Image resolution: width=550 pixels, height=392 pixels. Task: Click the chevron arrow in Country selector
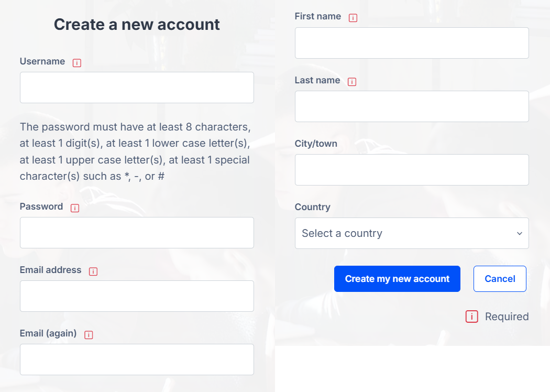point(519,233)
